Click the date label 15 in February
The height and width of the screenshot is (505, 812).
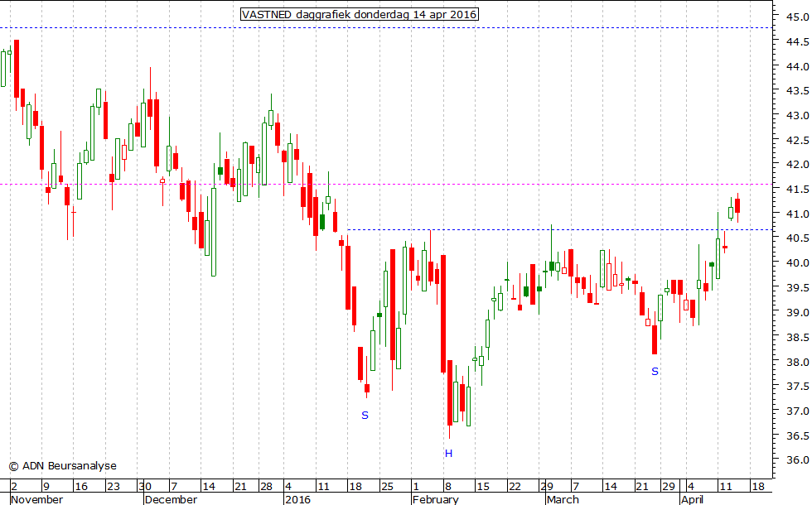(482, 487)
